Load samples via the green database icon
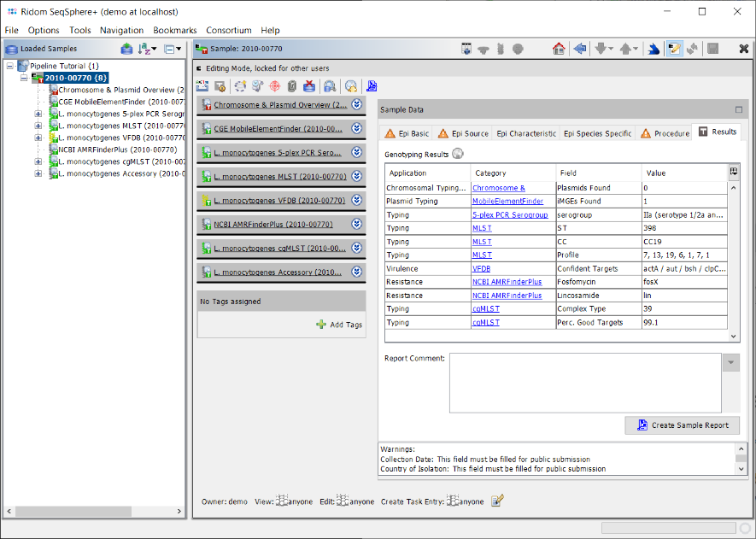This screenshot has height=539, width=756. pyautogui.click(x=126, y=49)
